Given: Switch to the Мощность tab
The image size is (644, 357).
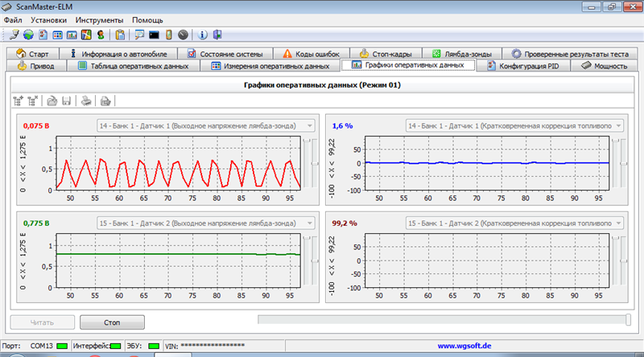Looking at the screenshot, I should coord(605,66).
